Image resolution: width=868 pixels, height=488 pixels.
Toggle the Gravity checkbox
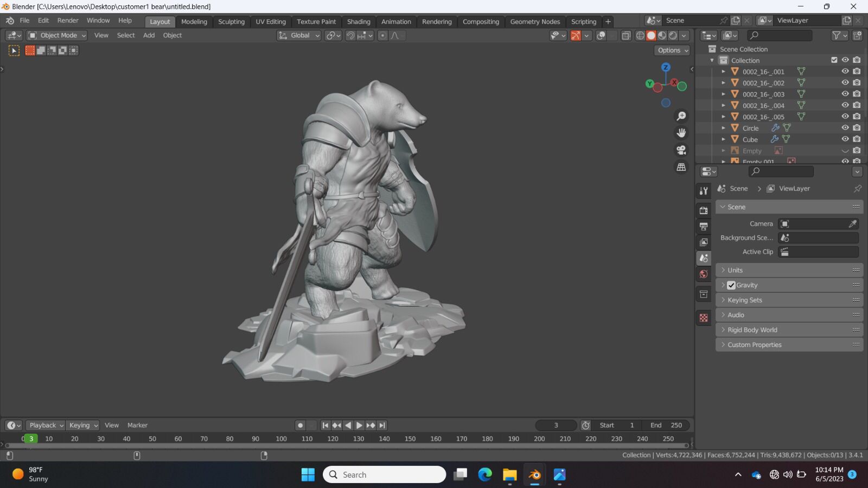coord(731,285)
